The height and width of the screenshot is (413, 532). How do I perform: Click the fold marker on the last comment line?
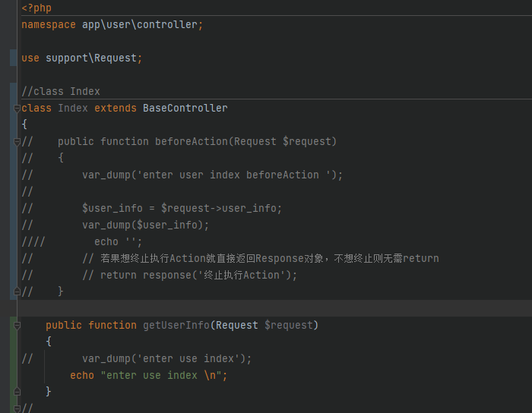click(17, 408)
